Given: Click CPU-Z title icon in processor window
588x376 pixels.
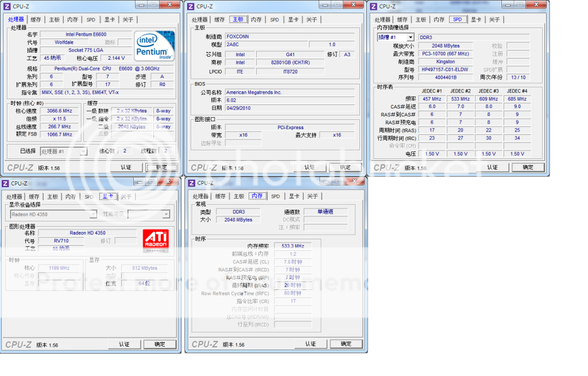Looking at the screenshot, I should tap(6, 6).
